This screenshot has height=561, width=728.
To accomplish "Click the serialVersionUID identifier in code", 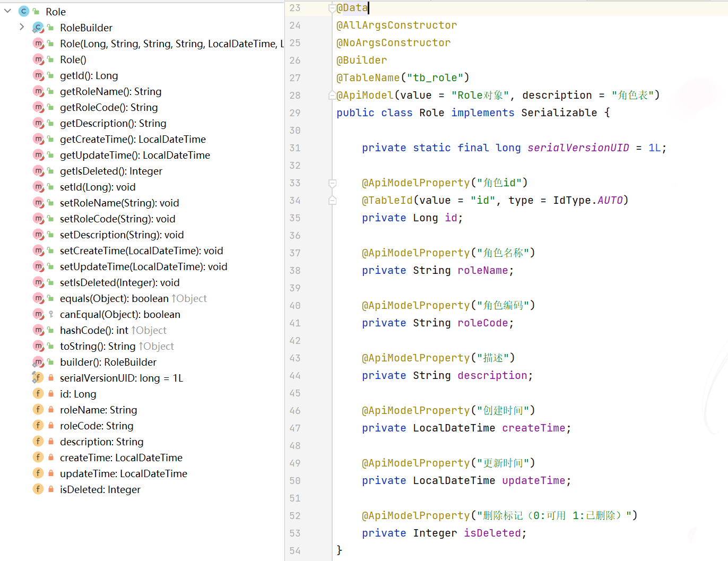I will point(578,148).
